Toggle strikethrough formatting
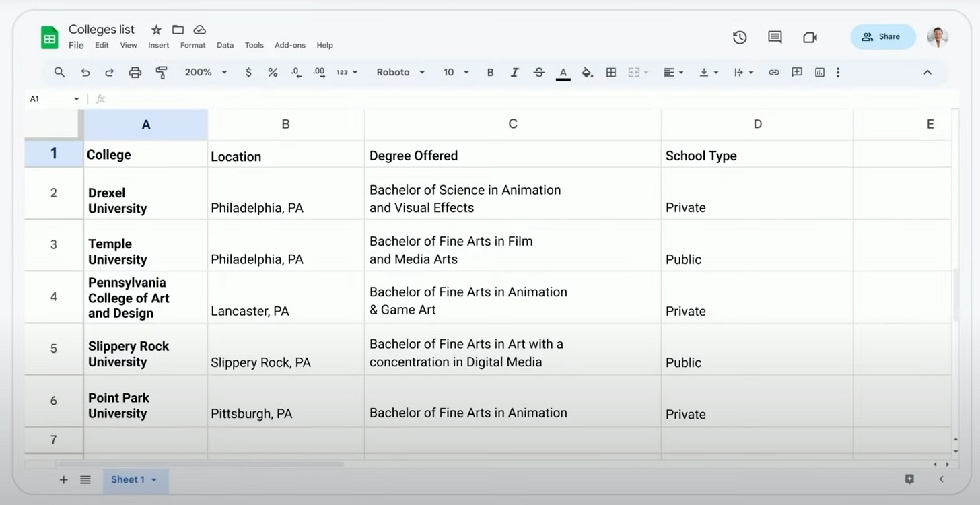The height and width of the screenshot is (505, 980). point(539,72)
